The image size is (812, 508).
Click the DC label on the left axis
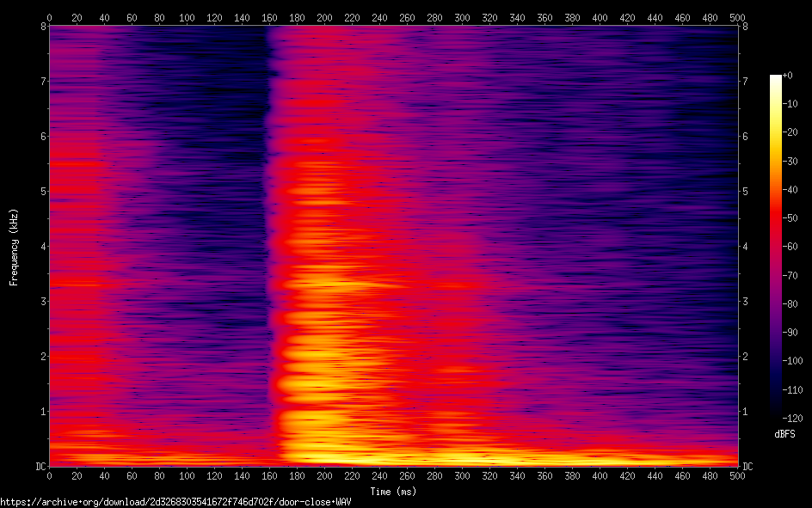tap(40, 467)
